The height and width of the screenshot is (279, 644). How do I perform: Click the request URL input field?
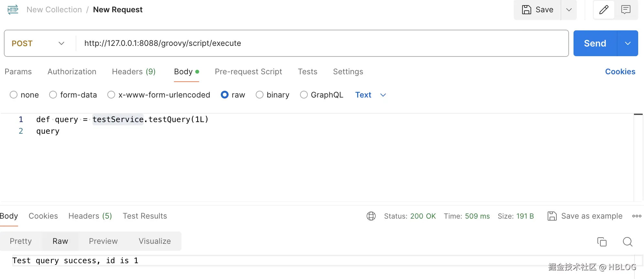click(x=320, y=43)
